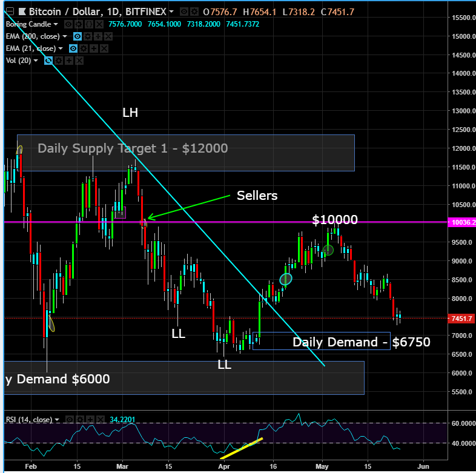Image resolution: width=476 pixels, height=473 pixels.
Task: Click the 'Mar' date on time axis
Action: pyautogui.click(x=122, y=466)
